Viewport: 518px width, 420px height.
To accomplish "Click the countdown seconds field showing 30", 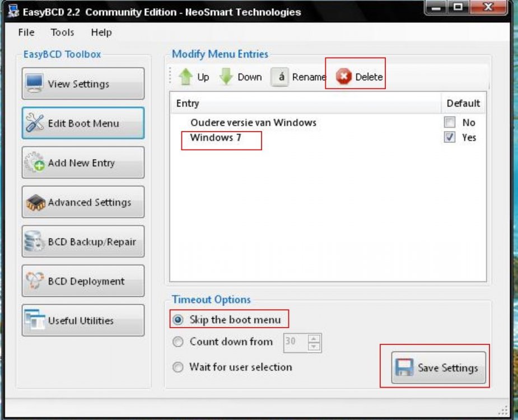I will click(x=295, y=342).
